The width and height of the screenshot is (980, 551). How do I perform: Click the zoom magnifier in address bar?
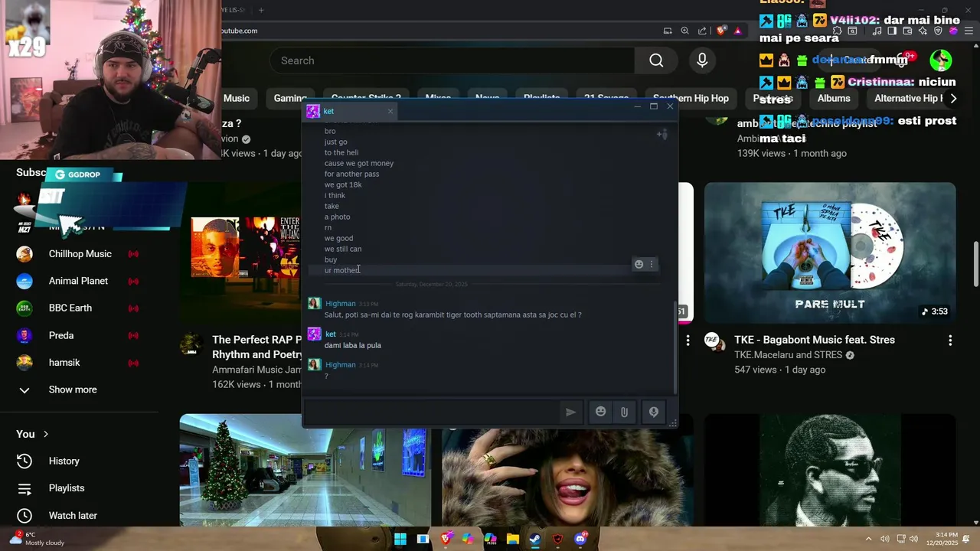(x=684, y=31)
